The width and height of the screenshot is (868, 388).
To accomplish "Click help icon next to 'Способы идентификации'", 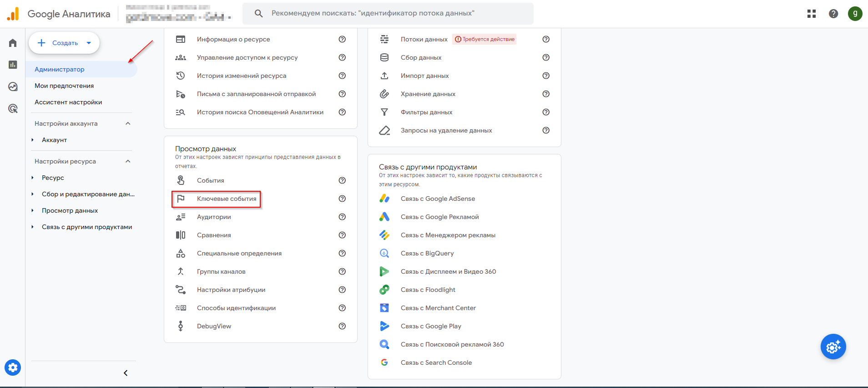I will [342, 308].
